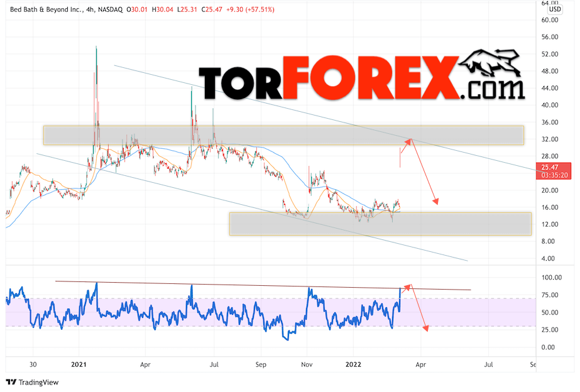This screenshot has height=392, width=580.
Task: Click the 50.00 RSI axis label
Action: (550, 312)
